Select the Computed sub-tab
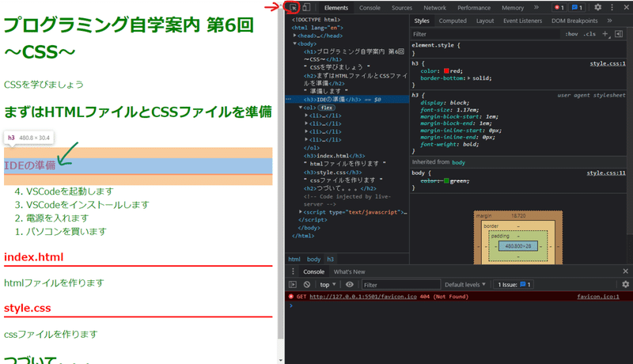Viewport: 633px width, 364px height. coord(453,21)
